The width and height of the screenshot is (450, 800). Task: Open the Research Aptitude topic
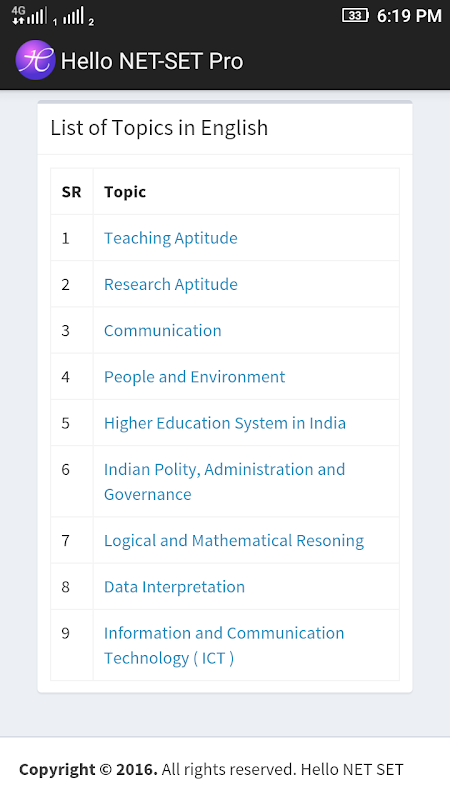(x=170, y=284)
